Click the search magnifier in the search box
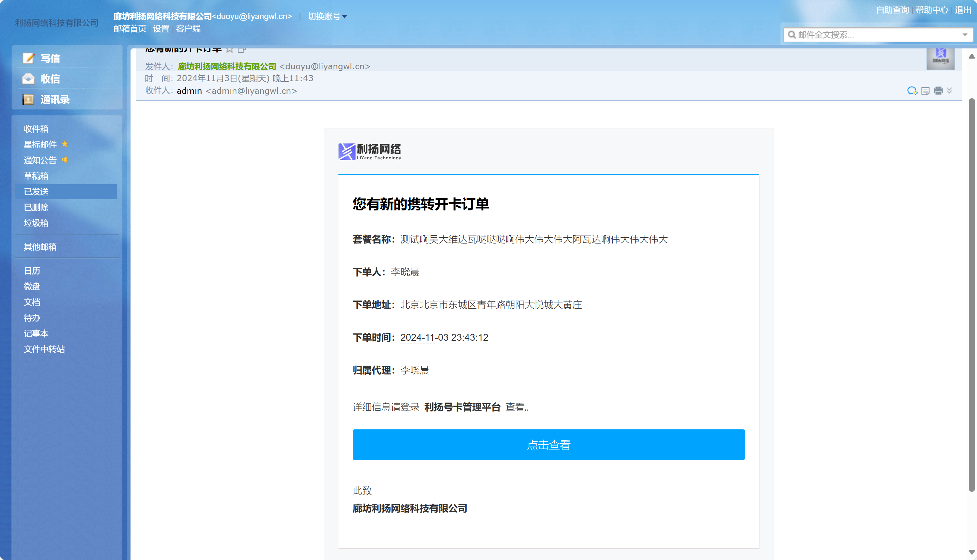Screen dimensions: 977x560 tap(792, 34)
